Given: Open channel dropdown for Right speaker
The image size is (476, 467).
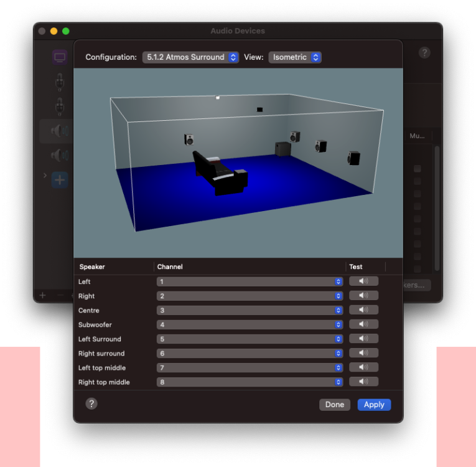Looking at the screenshot, I should (250, 296).
